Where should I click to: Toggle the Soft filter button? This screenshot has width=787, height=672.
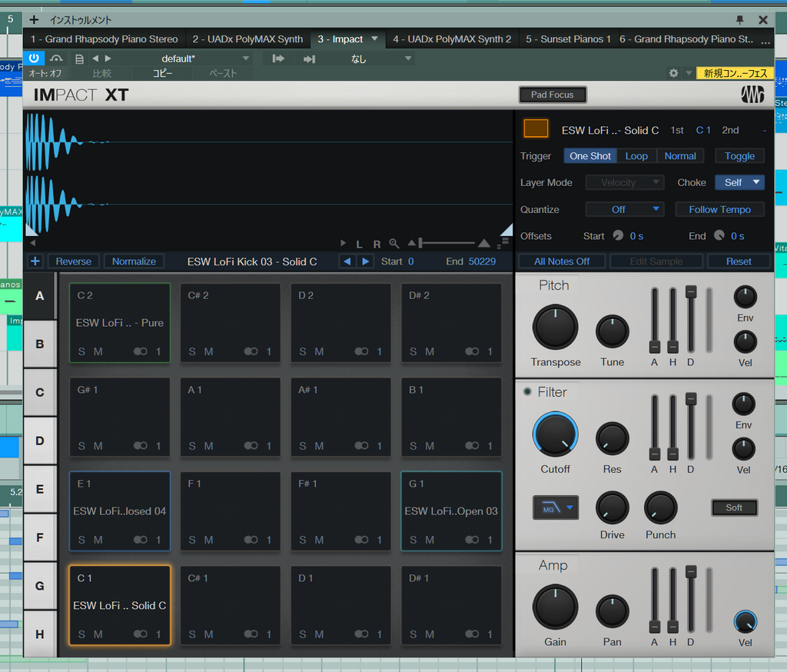pos(734,507)
